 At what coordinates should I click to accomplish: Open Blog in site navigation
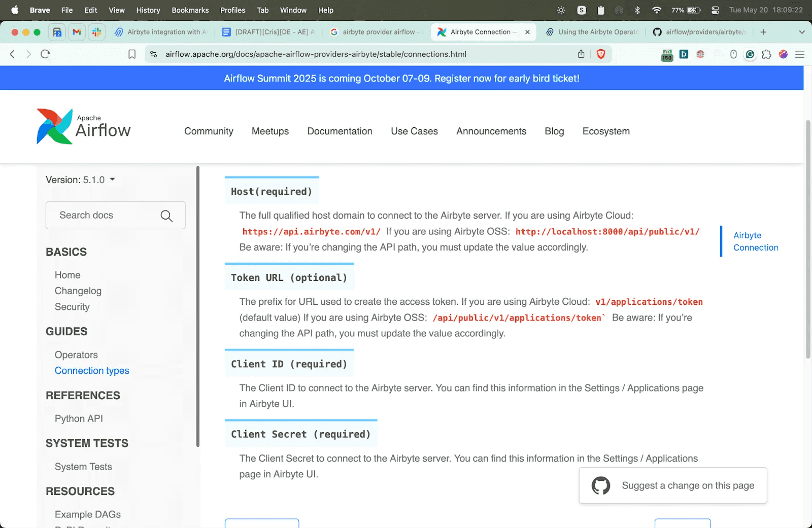pos(554,131)
